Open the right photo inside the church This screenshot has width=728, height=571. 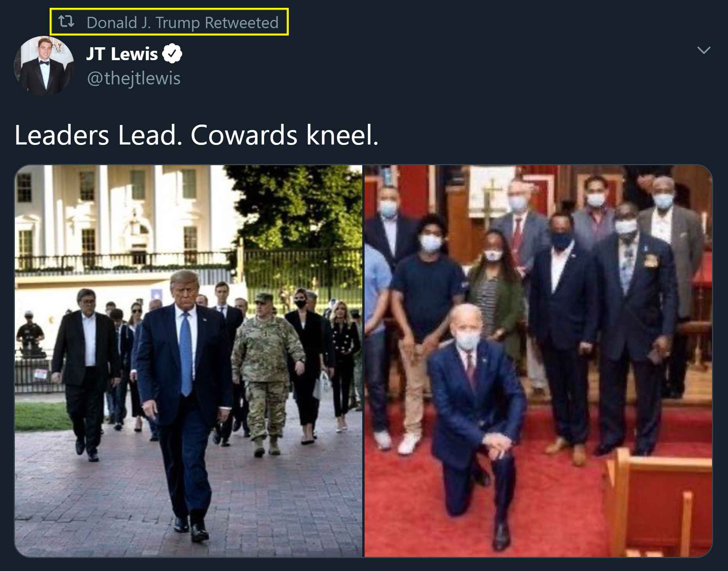coord(538,361)
